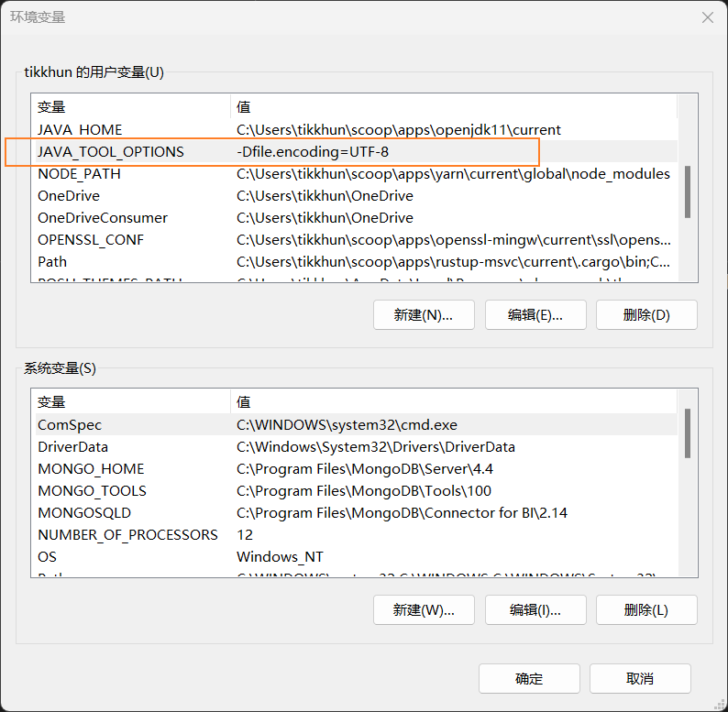Click the system variables list scrollbar thumb
Image resolution: width=728 pixels, height=712 pixels.
[688, 433]
